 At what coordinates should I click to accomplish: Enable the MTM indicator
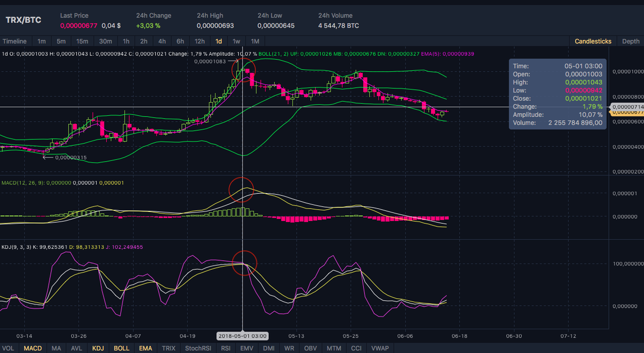point(334,348)
